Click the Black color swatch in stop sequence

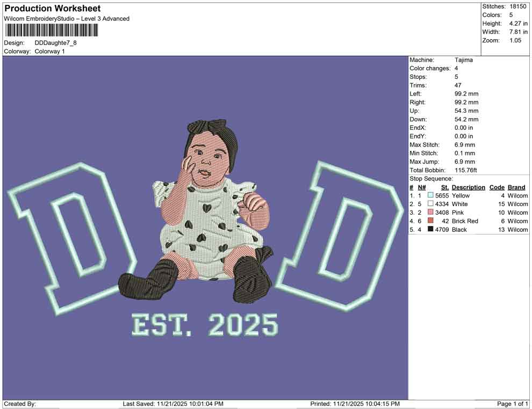click(430, 229)
